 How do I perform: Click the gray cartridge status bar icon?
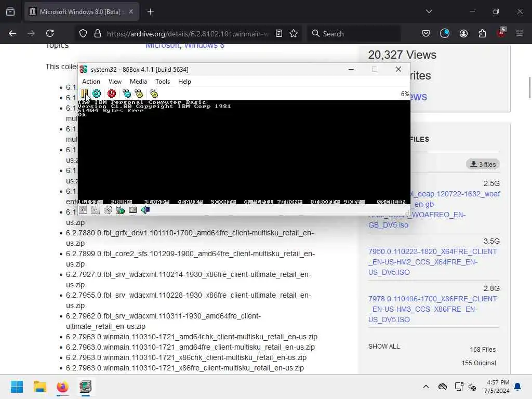tap(133, 210)
